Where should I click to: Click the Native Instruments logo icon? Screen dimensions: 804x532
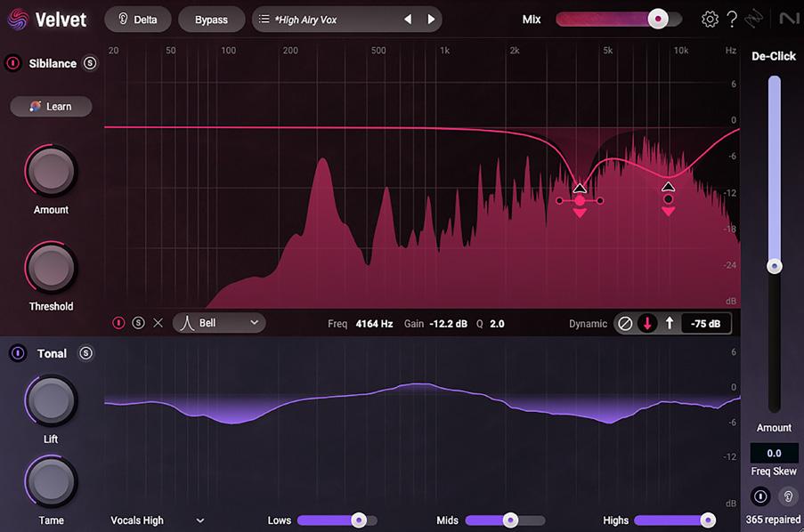click(x=789, y=19)
